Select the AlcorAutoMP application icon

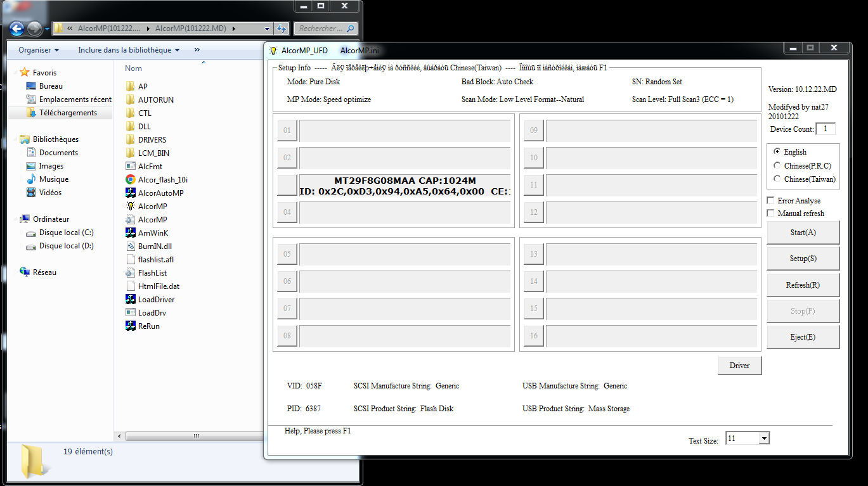(130, 193)
